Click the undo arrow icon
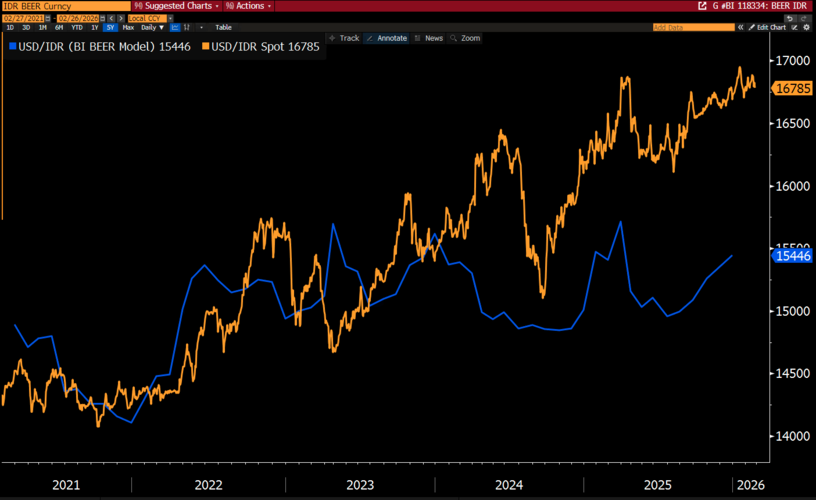816x500 pixels. (789, 17)
